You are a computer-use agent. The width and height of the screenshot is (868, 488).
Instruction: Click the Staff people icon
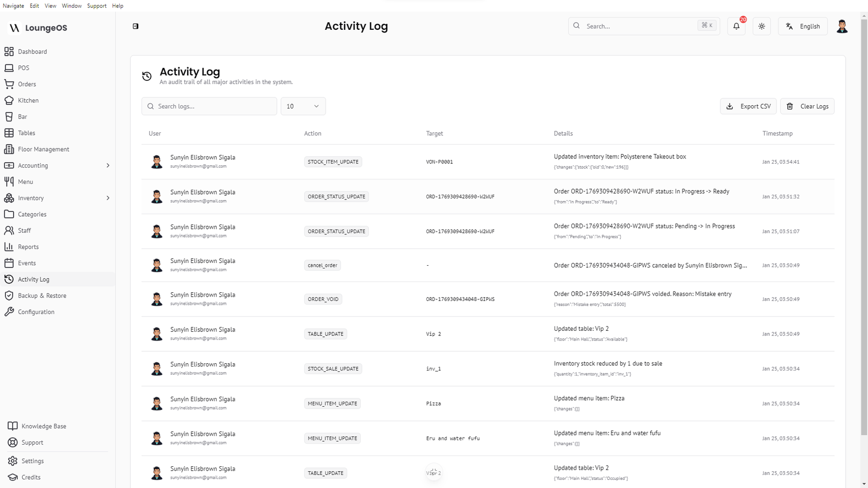(x=9, y=230)
